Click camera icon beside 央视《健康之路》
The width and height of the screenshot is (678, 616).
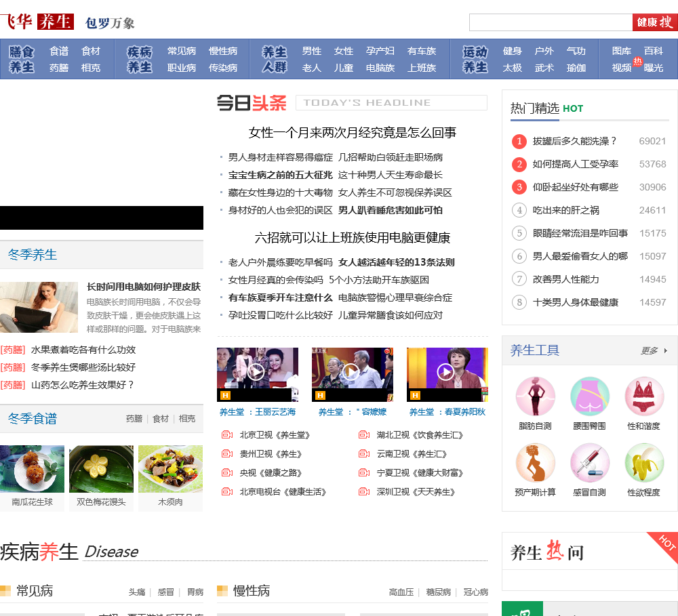coord(227,472)
